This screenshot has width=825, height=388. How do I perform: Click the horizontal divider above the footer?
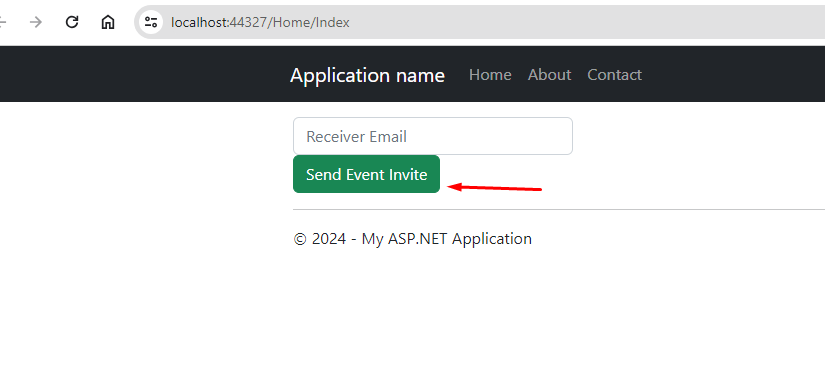pyautogui.click(x=559, y=210)
